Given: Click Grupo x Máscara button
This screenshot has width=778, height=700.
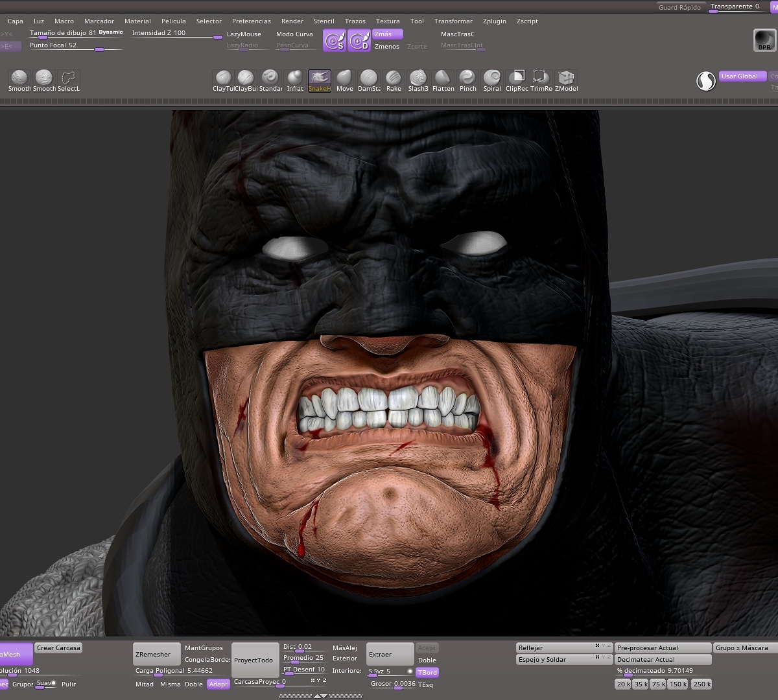Looking at the screenshot, I should tap(745, 648).
